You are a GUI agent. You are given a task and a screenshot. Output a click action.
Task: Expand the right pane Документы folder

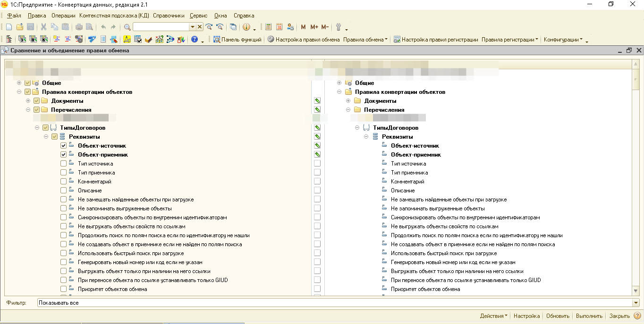coord(348,101)
